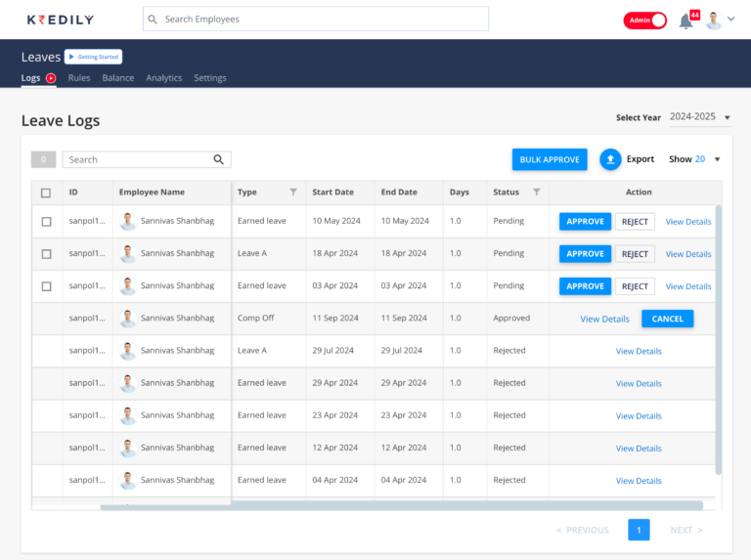Check the box for the 03 Apr 2024 leave
Image resolution: width=751 pixels, height=560 pixels.
(47, 286)
